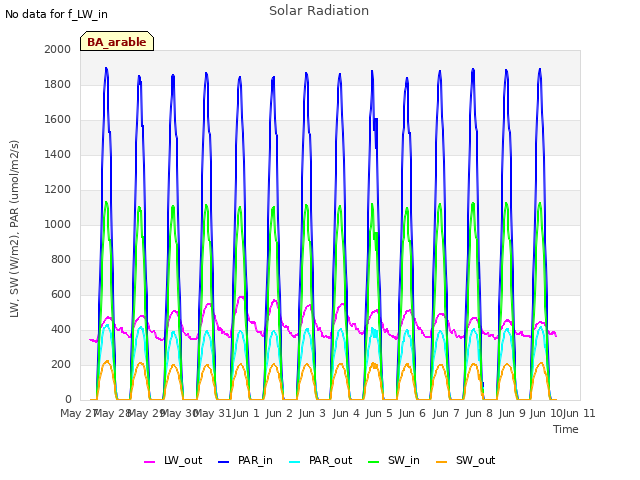Screen dimensions: 640x480
Task: Click the BA_arable annotation label
Action: [117, 41]
